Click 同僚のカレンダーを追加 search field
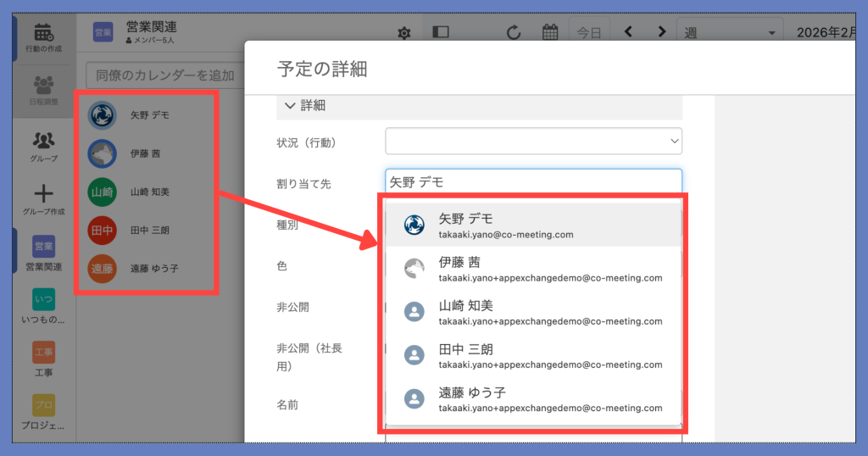Viewport: 868px width, 456px height. [x=165, y=75]
